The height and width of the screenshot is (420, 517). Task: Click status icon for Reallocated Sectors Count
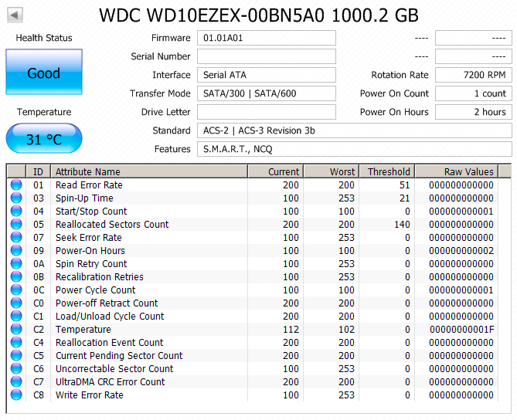pyautogui.click(x=16, y=224)
